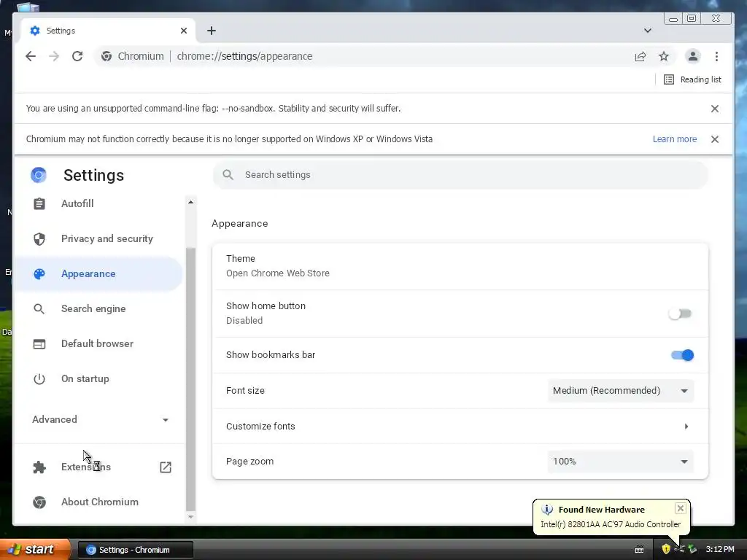Expand the Advanced section
This screenshot has width=747, height=560.
click(x=99, y=419)
